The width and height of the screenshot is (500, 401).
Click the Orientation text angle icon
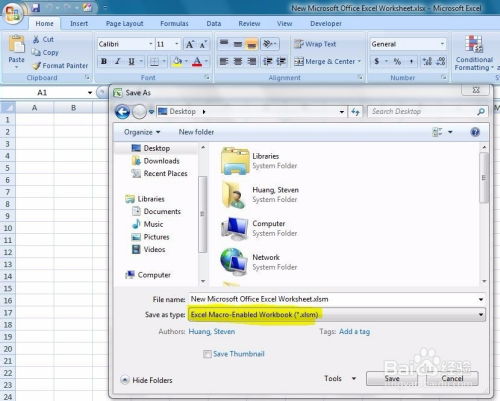(268, 44)
